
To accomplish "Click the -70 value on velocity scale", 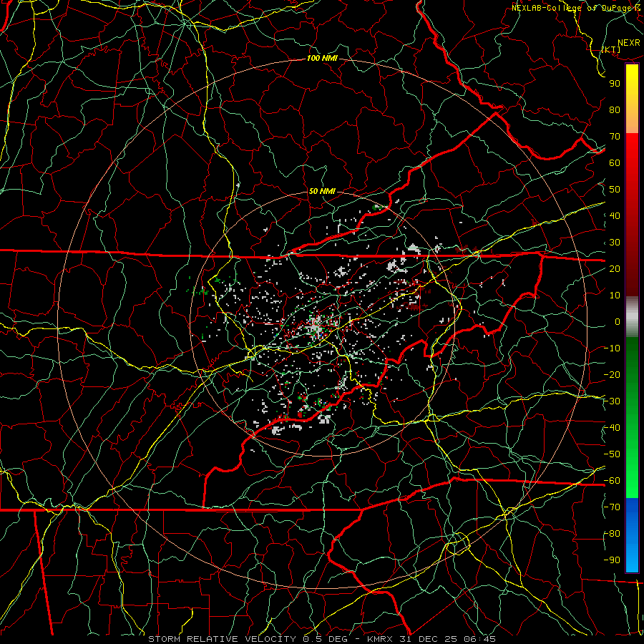I will tap(612, 507).
